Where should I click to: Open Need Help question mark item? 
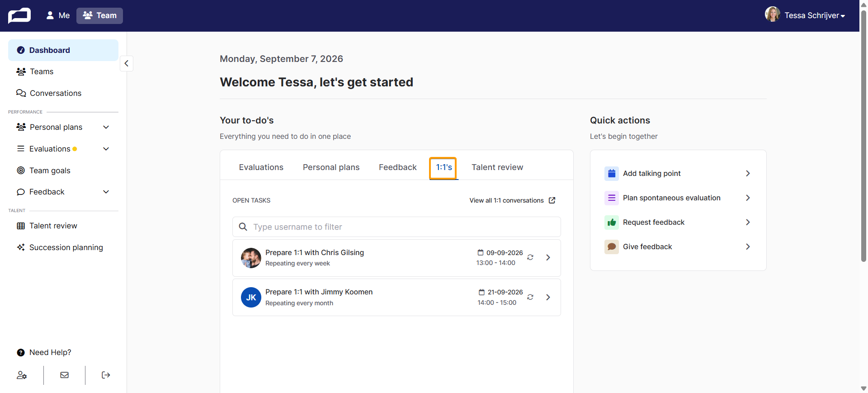(44, 352)
